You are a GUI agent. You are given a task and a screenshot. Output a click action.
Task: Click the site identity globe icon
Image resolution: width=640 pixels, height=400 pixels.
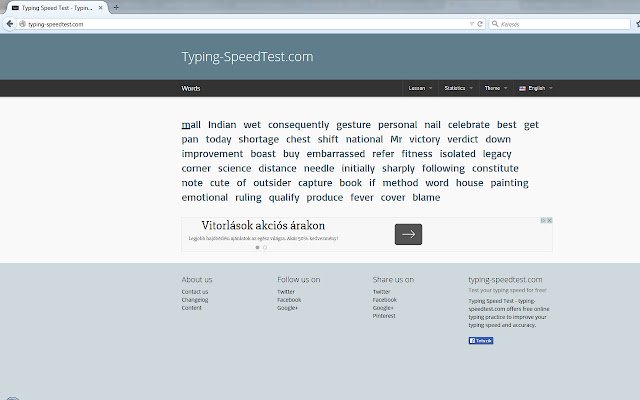[x=23, y=24]
